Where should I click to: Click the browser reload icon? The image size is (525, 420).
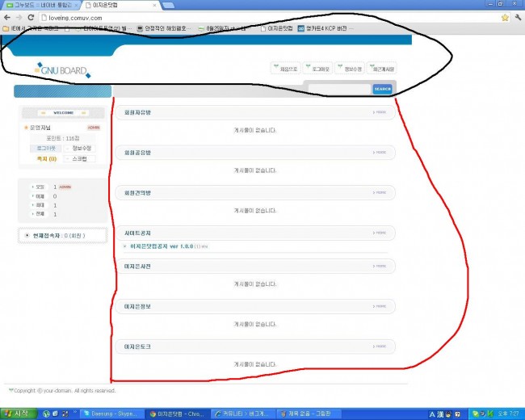[31, 17]
